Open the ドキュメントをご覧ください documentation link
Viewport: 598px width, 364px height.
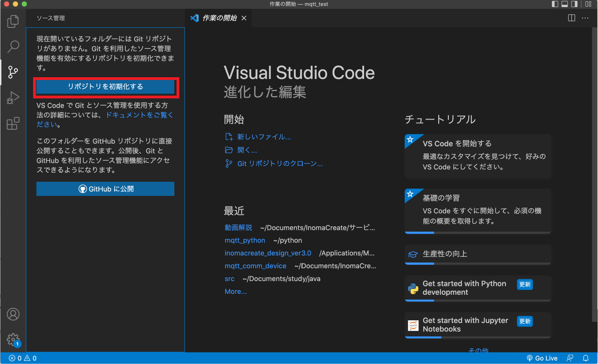coord(139,115)
